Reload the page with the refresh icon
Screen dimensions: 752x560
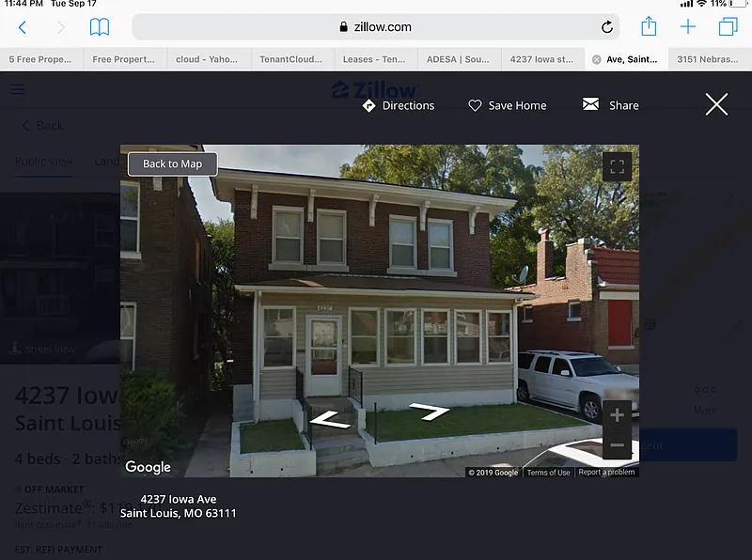click(607, 27)
